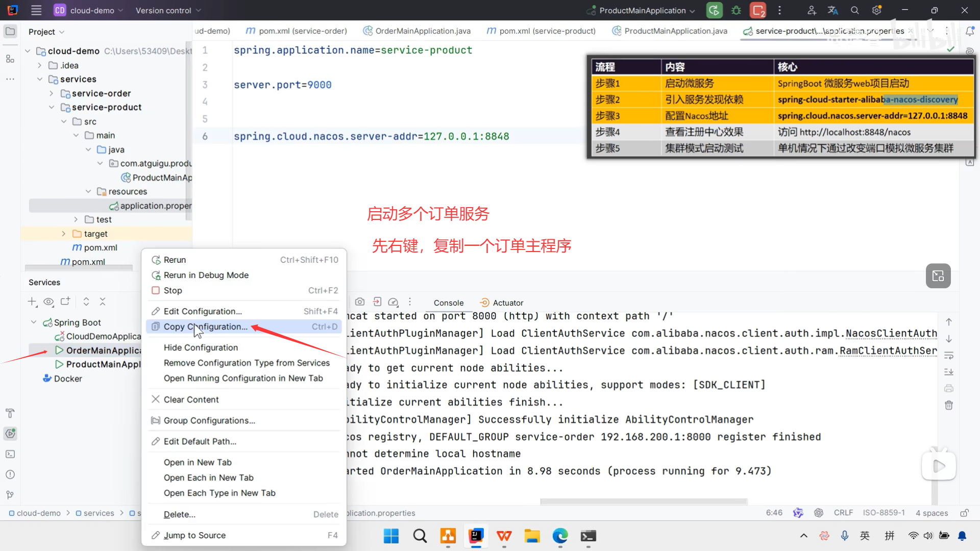Open the Problems tool window icon
The width and height of the screenshot is (980, 551).
(10, 474)
